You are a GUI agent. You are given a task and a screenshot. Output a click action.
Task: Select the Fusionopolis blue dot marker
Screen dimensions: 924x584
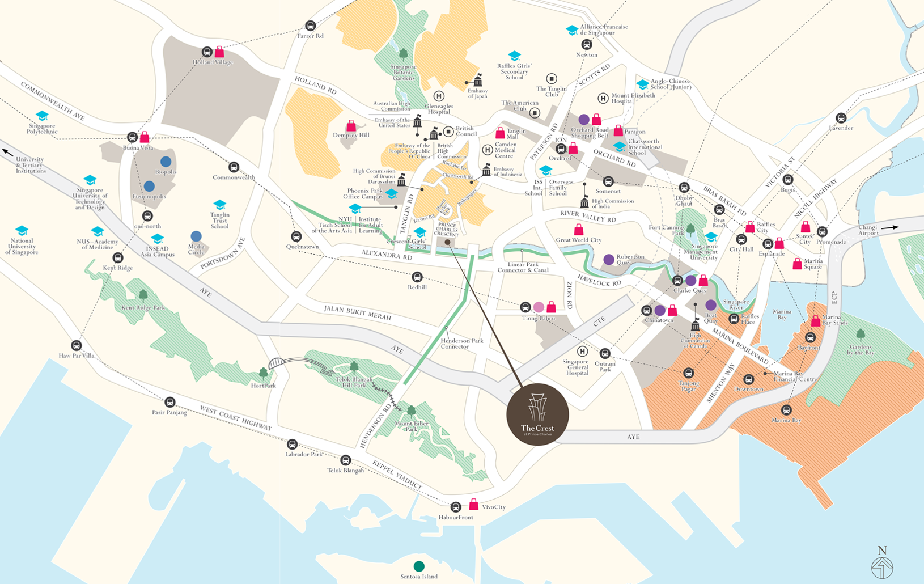click(x=149, y=186)
